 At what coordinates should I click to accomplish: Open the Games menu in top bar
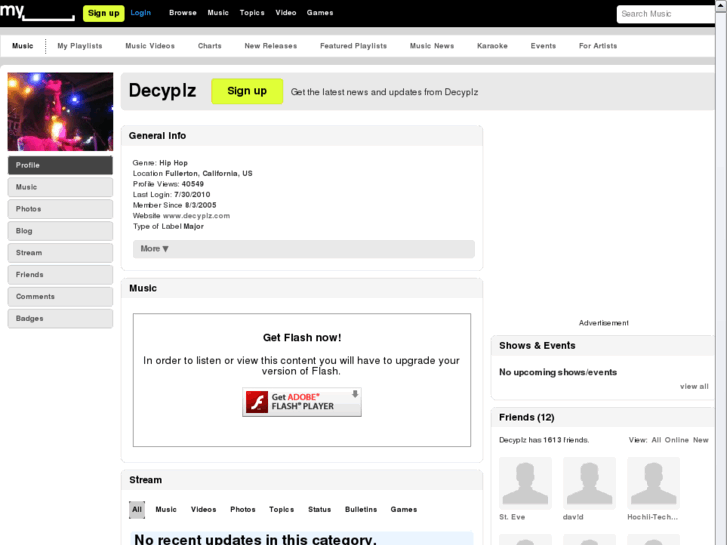(320, 13)
